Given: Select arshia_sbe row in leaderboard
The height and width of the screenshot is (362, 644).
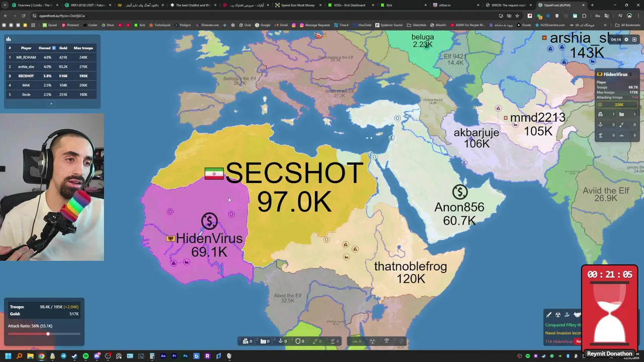Looking at the screenshot, I should [x=52, y=66].
